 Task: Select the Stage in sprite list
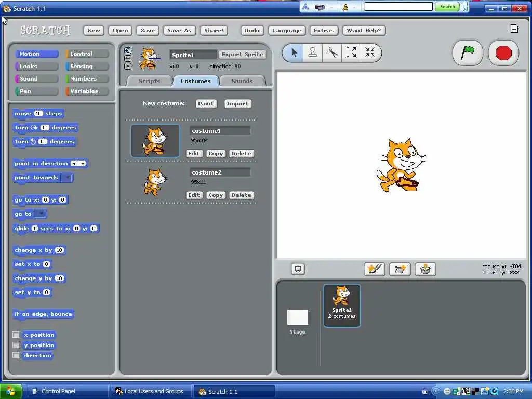coord(298,322)
